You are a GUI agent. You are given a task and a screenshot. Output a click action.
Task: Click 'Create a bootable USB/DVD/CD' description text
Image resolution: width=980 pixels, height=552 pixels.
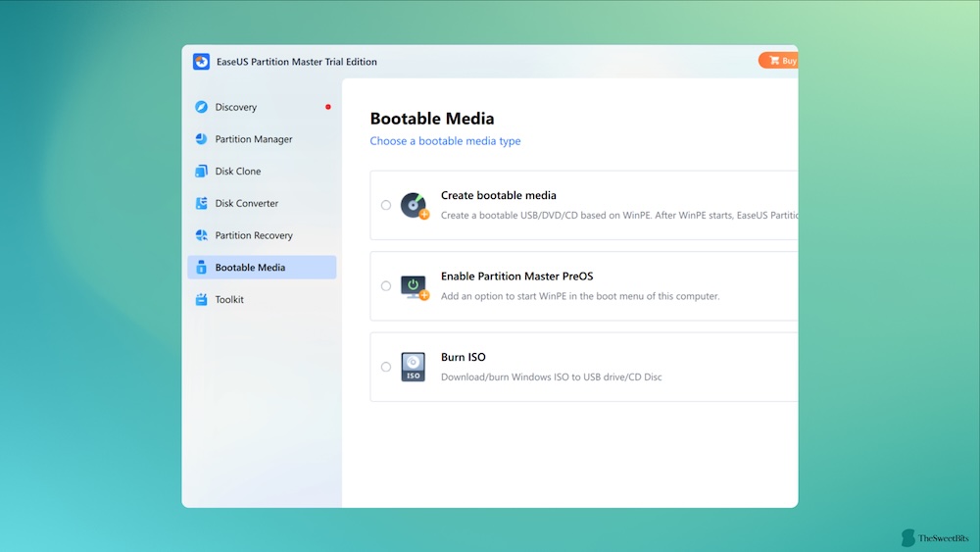[619, 215]
